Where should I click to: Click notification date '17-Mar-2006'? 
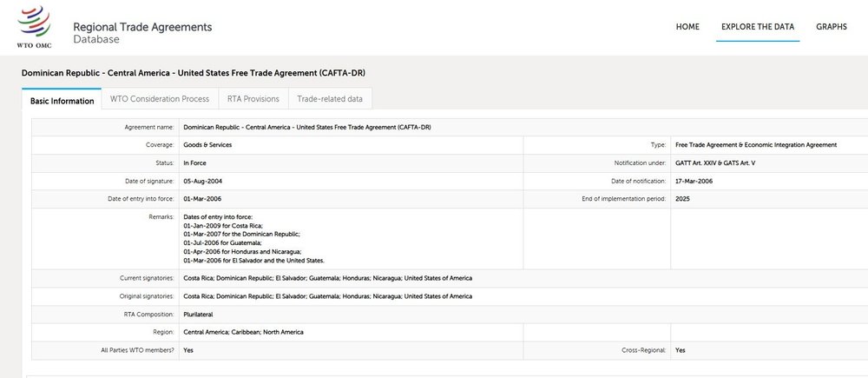coord(694,182)
